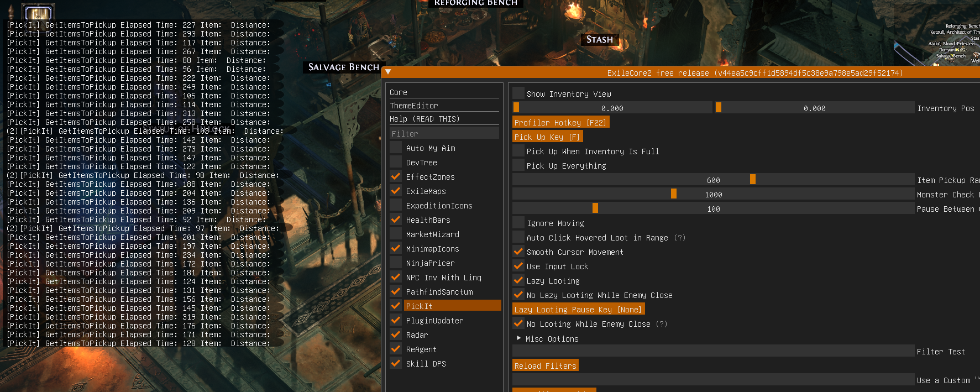Disable the MinimapIcons plugin checkbox
The height and width of the screenshot is (392, 980).
[x=396, y=248]
